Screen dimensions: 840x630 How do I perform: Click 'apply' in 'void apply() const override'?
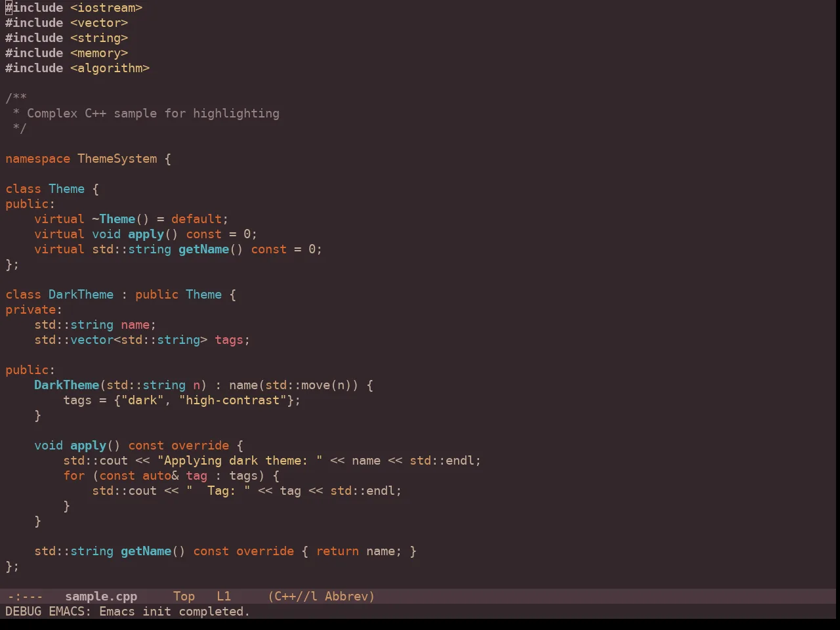88,446
